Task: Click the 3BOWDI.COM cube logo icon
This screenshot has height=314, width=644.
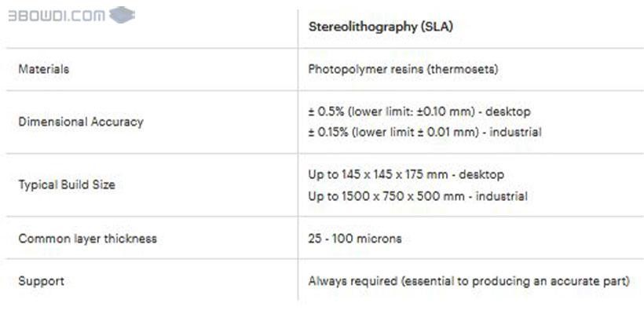Action: [x=122, y=15]
